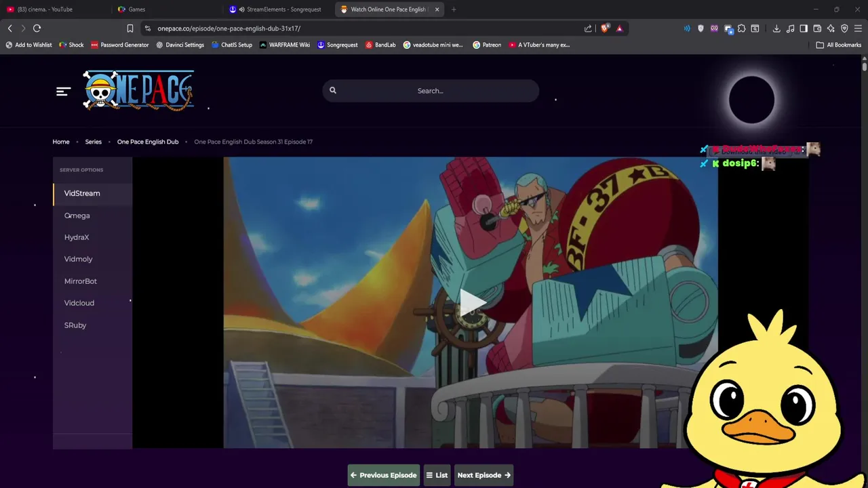Open the Downloads toolbar icon
The image size is (868, 488).
tap(776, 28)
